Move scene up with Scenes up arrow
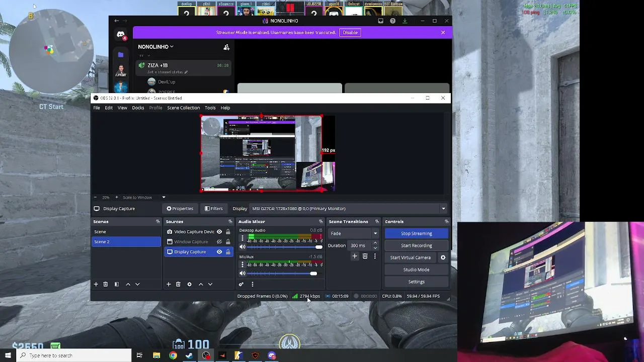The image size is (644, 362). pos(128,284)
